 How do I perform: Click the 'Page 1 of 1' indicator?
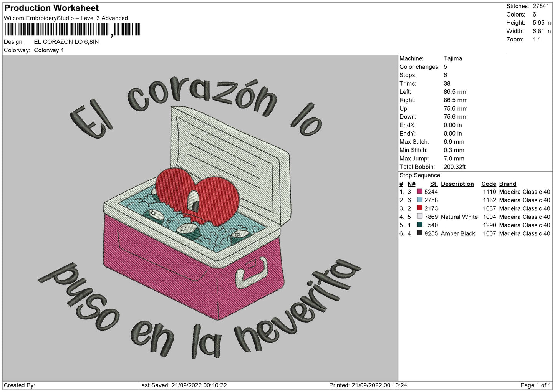tap(536, 385)
